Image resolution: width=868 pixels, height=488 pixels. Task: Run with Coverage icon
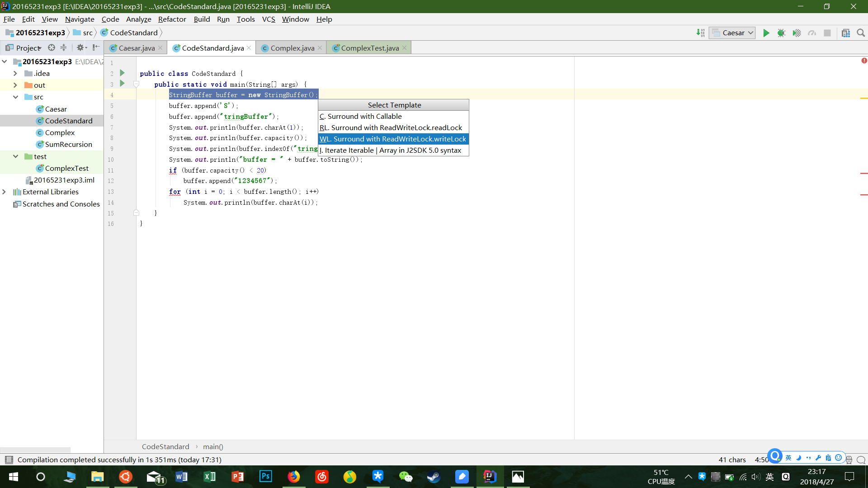coord(797,33)
